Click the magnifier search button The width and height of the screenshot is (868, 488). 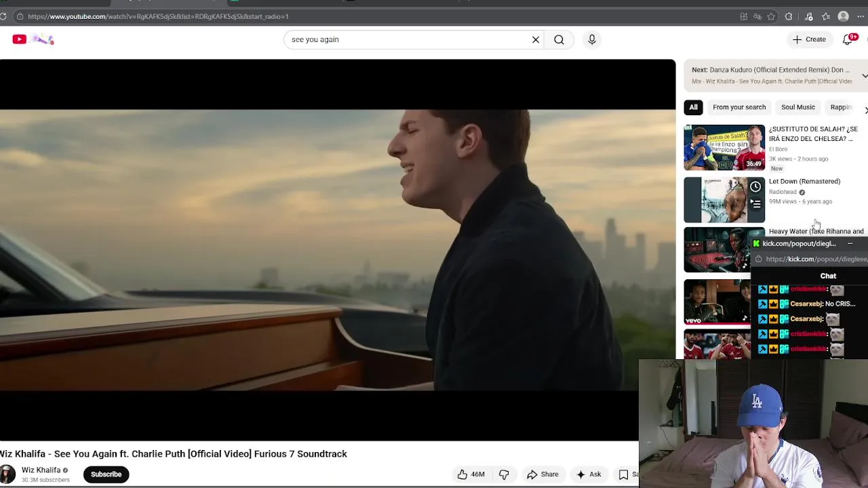[559, 39]
